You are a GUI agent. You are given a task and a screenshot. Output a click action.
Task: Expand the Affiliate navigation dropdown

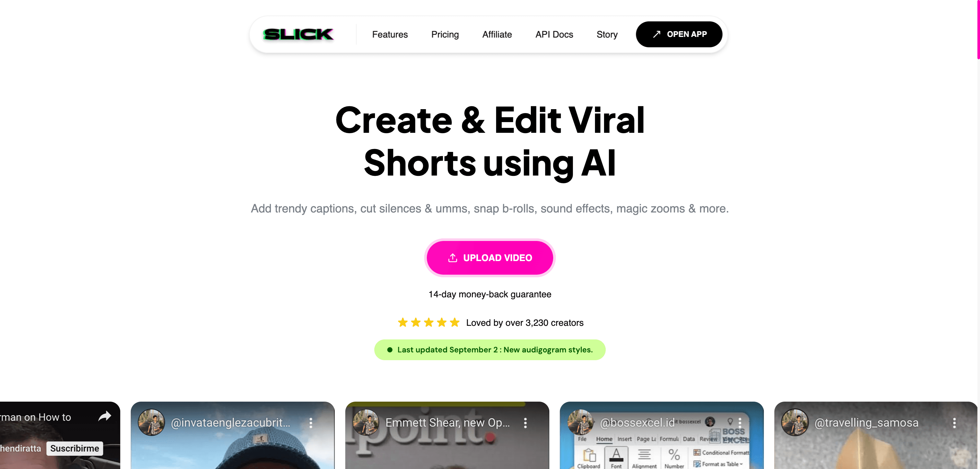click(496, 34)
